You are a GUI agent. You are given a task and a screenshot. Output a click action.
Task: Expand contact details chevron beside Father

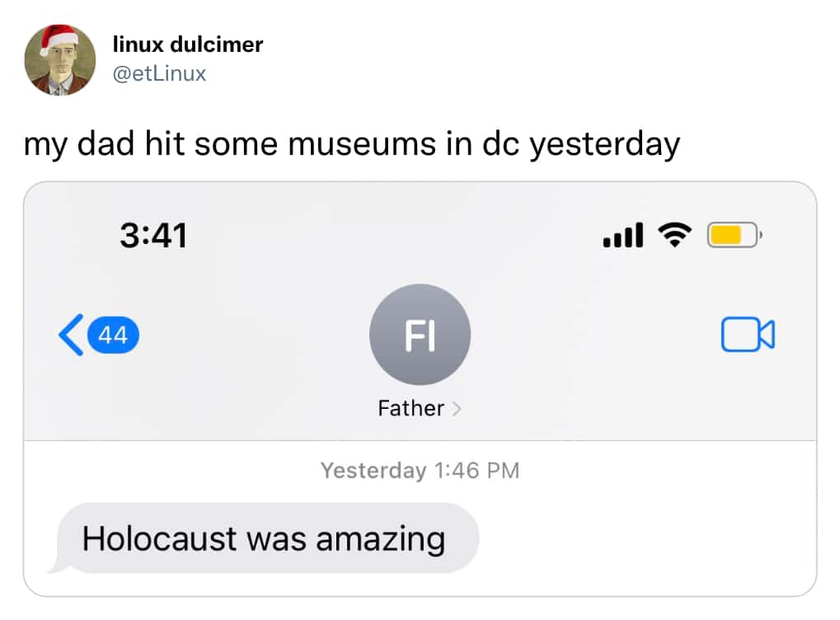point(457,409)
